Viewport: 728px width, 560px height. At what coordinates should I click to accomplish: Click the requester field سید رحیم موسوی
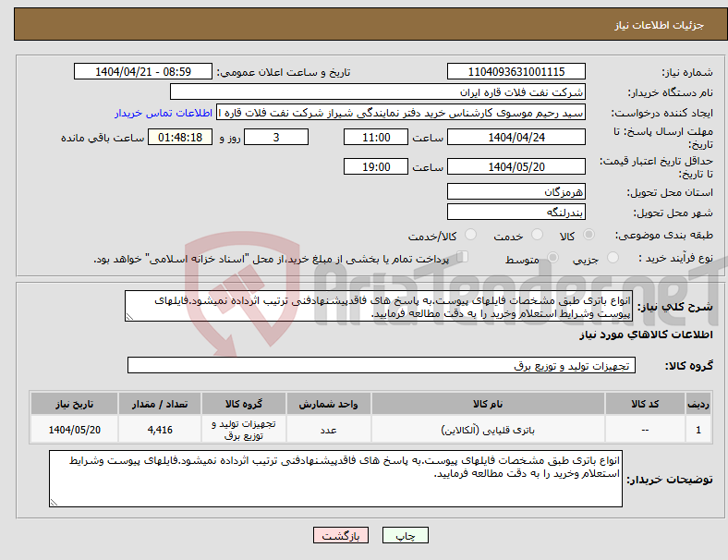tap(401, 113)
